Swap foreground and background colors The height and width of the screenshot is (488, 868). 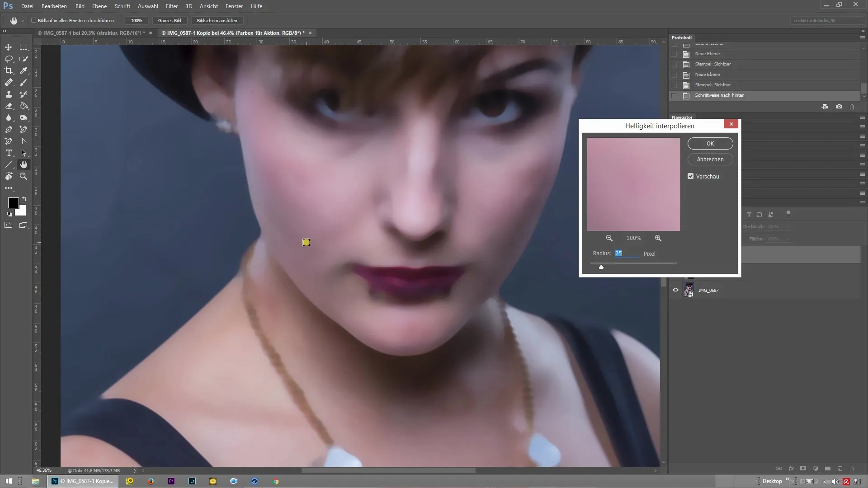(24, 199)
